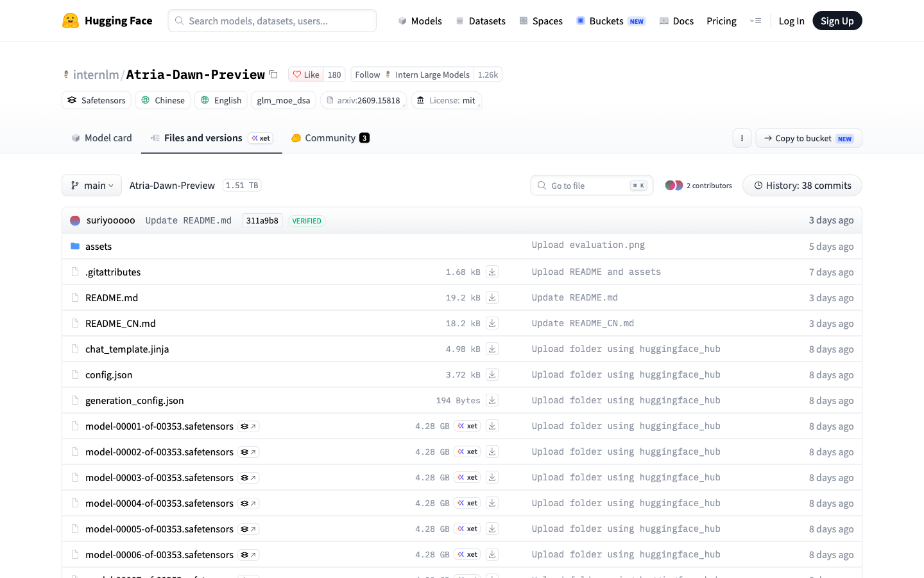Select the Files and versions tab
This screenshot has width=924, height=578.
[x=212, y=138]
